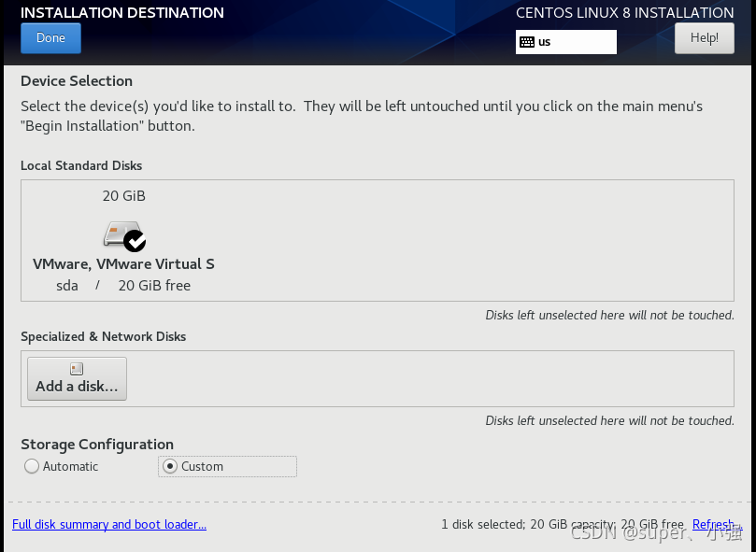Click the CENTOS LINUX 8 INSTALLATION title
Image resolution: width=756 pixels, height=552 pixels.
625,12
